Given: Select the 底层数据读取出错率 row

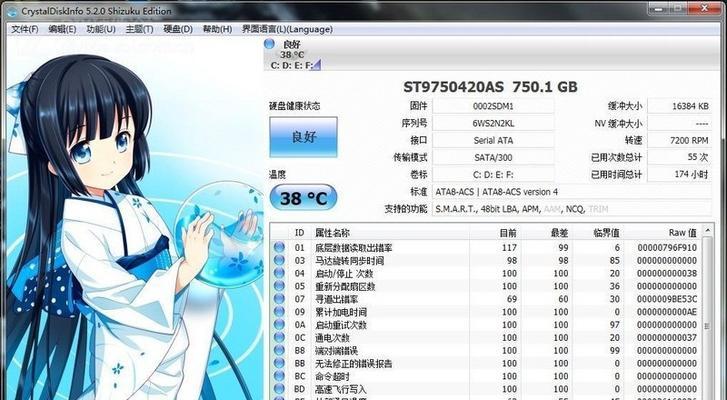Looking at the screenshot, I should (x=485, y=248).
